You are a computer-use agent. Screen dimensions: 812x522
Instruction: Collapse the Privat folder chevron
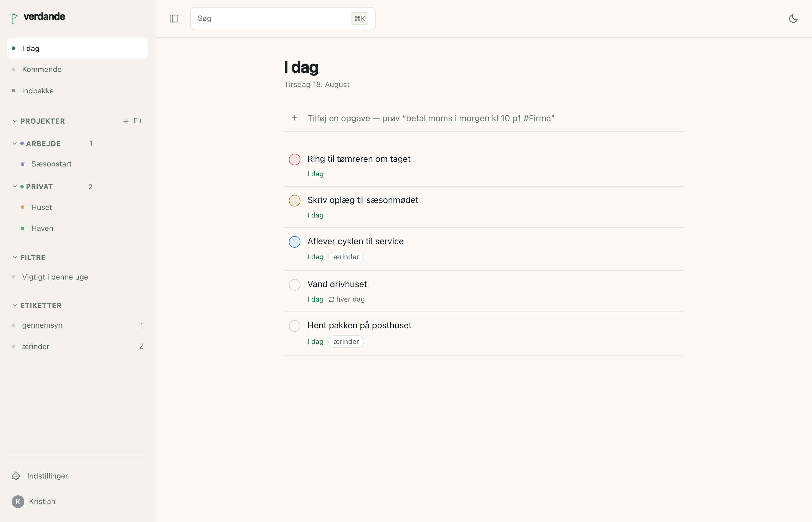click(14, 186)
